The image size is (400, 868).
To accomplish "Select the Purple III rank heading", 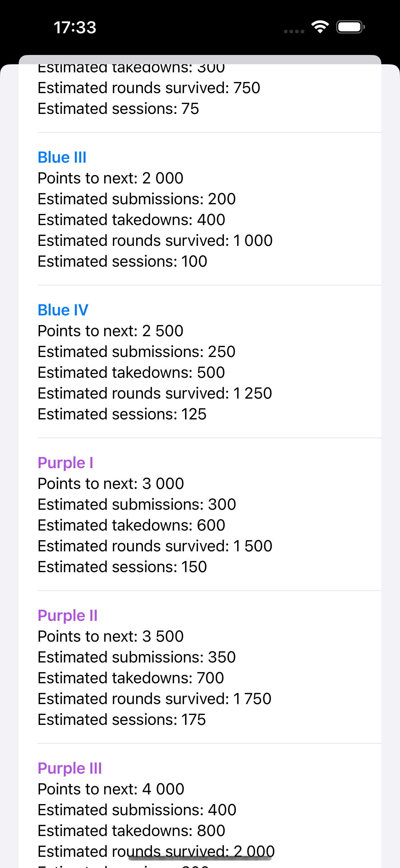I will 69,768.
